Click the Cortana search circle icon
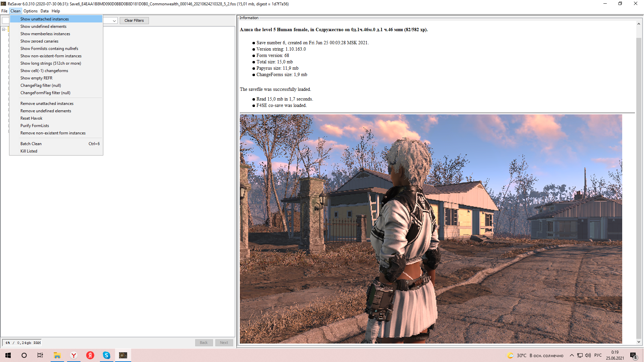This screenshot has height=362, width=644. point(24,355)
